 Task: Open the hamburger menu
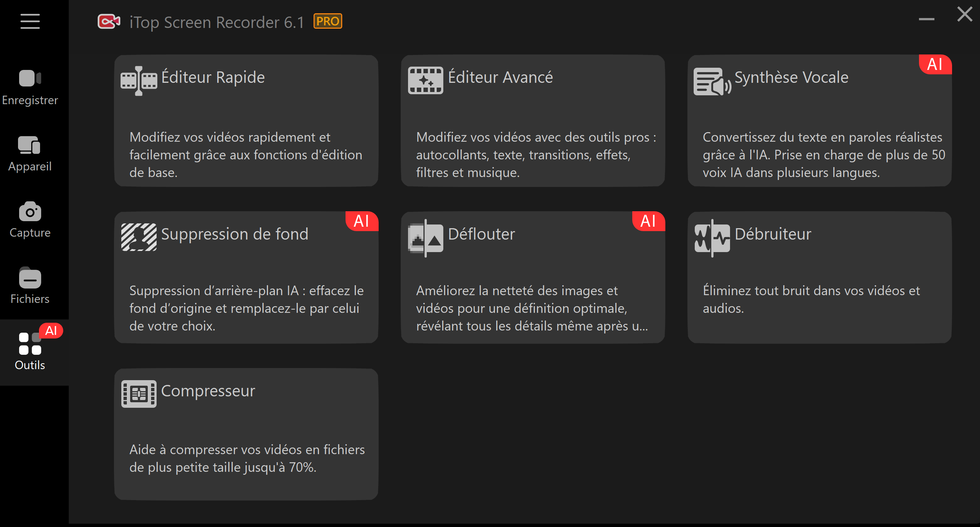30,21
